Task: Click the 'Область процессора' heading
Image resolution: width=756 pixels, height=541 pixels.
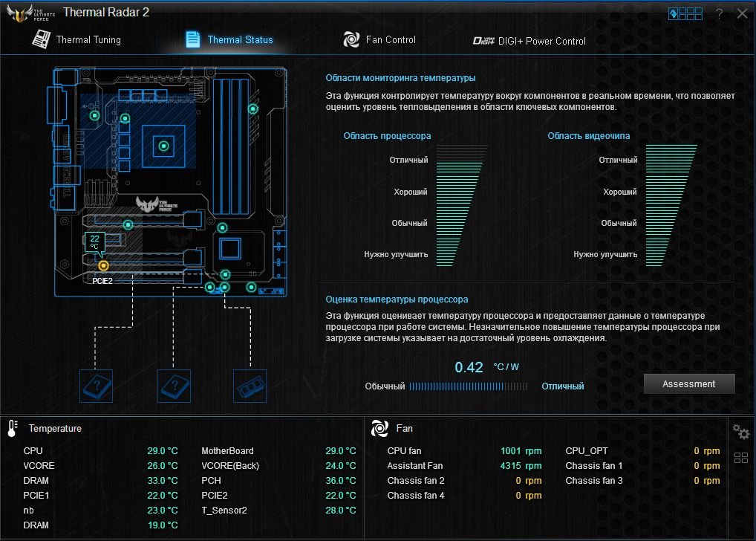Action: pos(387,135)
